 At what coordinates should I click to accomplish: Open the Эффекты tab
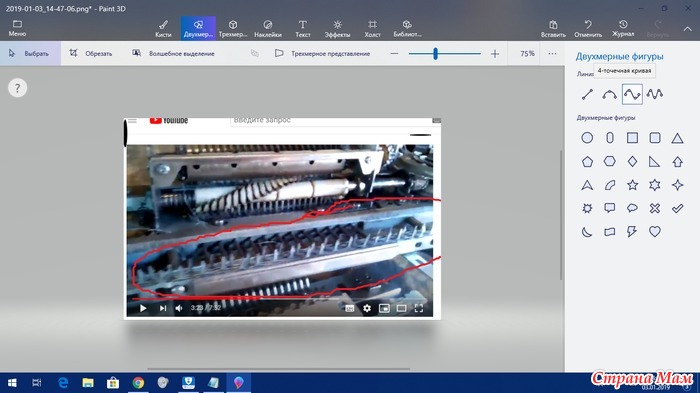tap(338, 28)
